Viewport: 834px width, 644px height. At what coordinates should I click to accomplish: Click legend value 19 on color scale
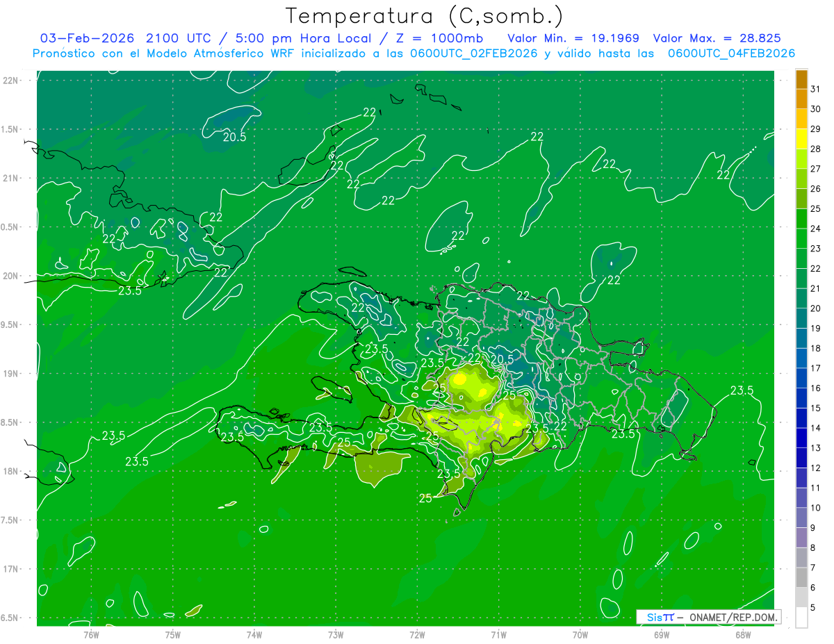coord(816,328)
